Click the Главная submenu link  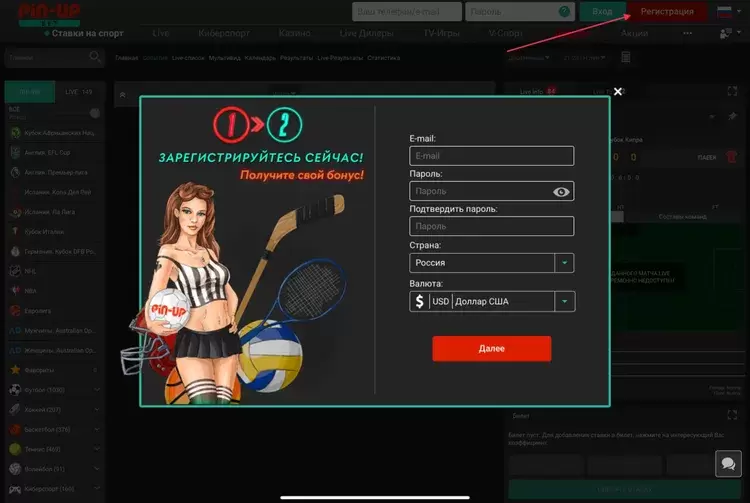(126, 58)
